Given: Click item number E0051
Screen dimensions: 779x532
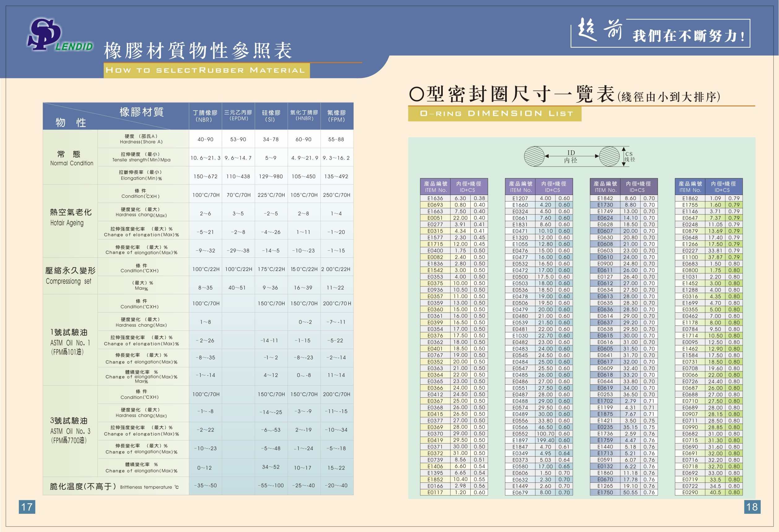Looking at the screenshot, I should (435, 218).
